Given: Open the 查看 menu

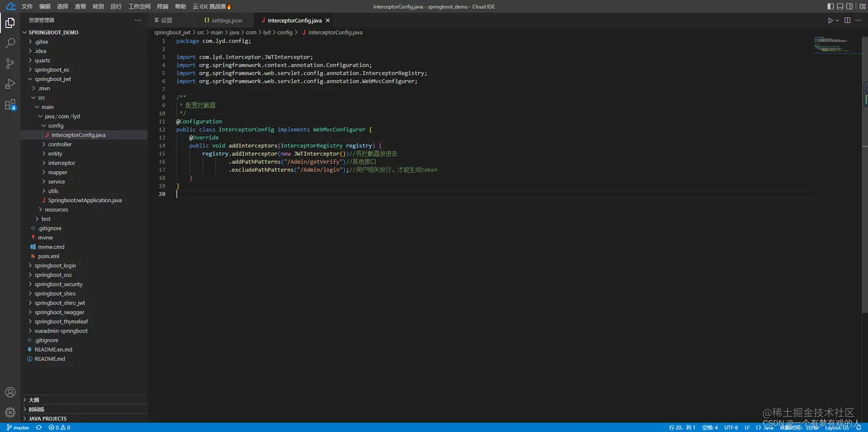Looking at the screenshot, I should 80,6.
